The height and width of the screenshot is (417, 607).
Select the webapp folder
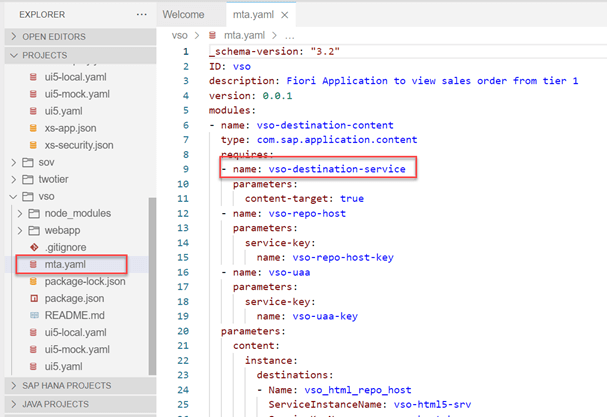pyautogui.click(x=62, y=230)
